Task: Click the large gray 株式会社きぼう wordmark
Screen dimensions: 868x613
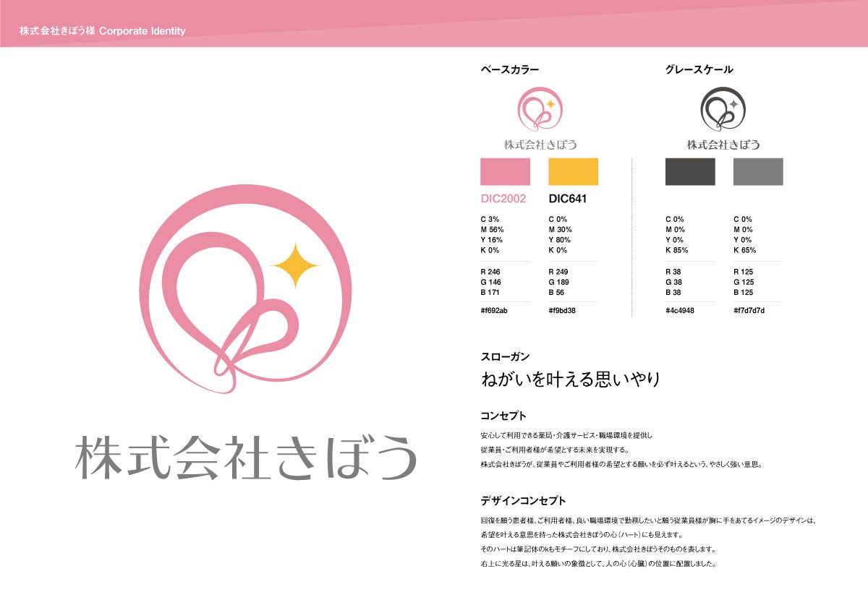Action: (246, 458)
